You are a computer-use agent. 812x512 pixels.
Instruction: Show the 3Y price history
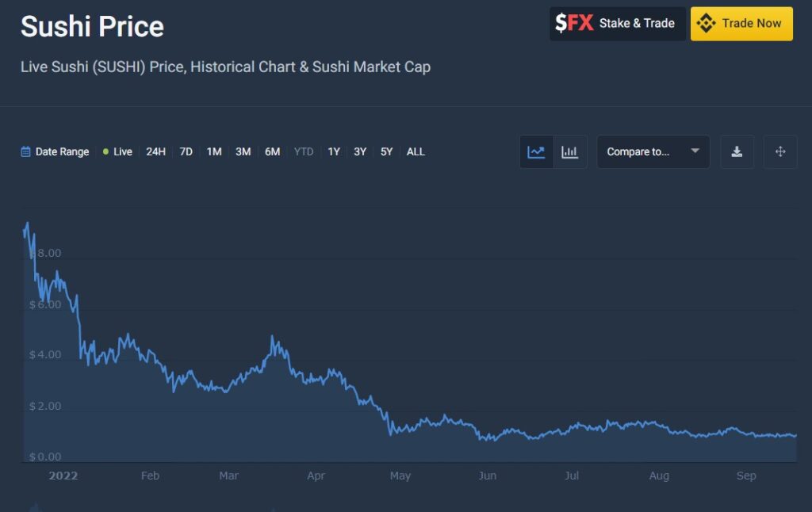click(360, 152)
